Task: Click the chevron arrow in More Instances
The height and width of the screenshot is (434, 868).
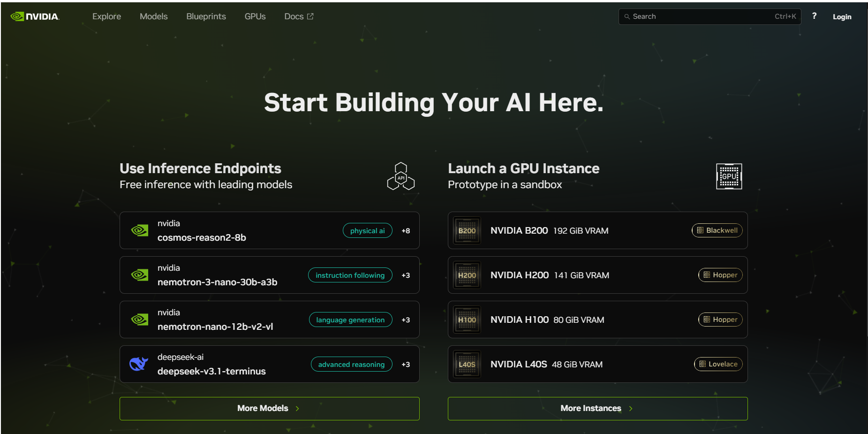Action: click(631, 409)
